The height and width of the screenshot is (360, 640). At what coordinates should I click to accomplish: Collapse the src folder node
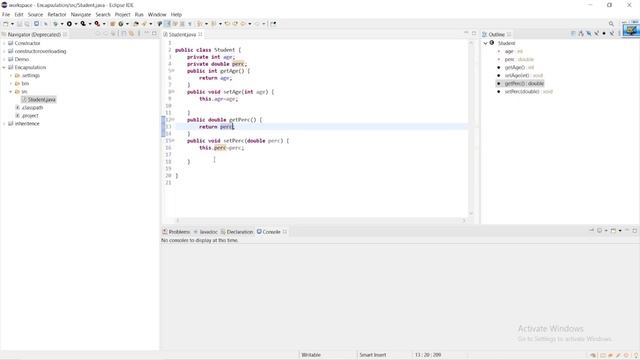(x=11, y=91)
